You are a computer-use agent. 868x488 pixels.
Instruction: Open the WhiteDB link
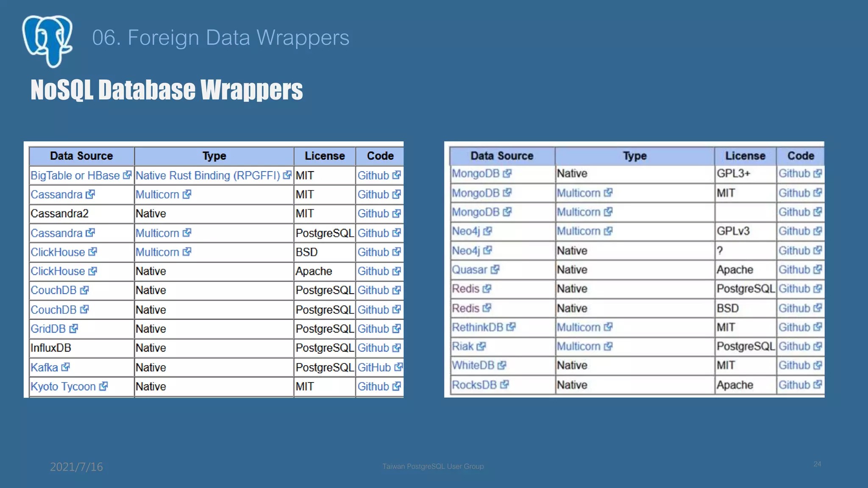point(473,366)
